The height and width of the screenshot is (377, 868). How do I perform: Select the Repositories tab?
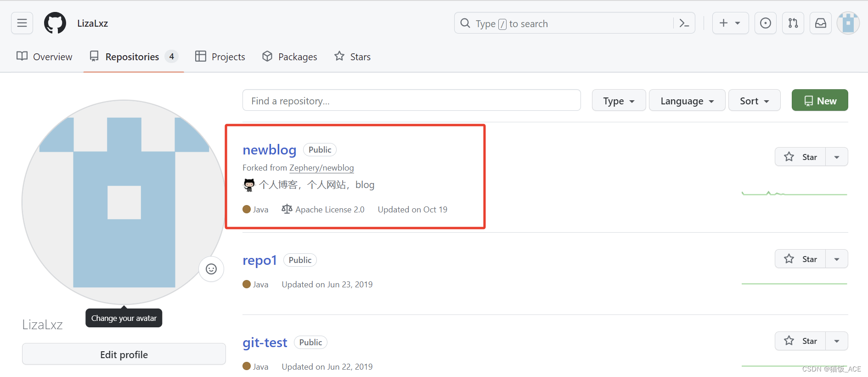coord(133,57)
